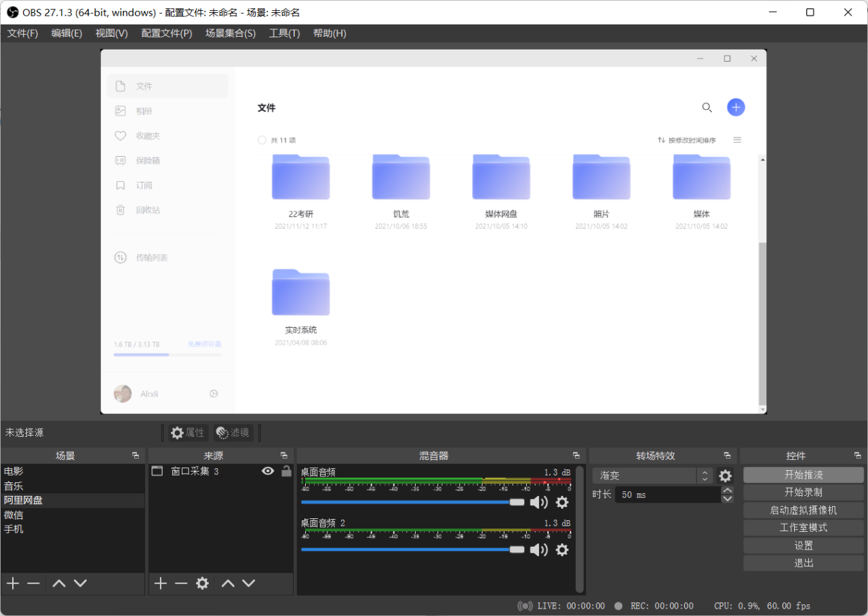Toggle lock on 窗口采集 3 source
This screenshot has width=868, height=616.
pyautogui.click(x=286, y=471)
